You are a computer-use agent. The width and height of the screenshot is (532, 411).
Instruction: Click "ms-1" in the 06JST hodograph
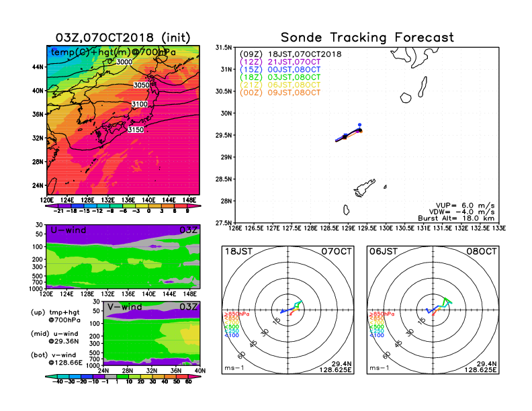pyautogui.click(x=380, y=368)
